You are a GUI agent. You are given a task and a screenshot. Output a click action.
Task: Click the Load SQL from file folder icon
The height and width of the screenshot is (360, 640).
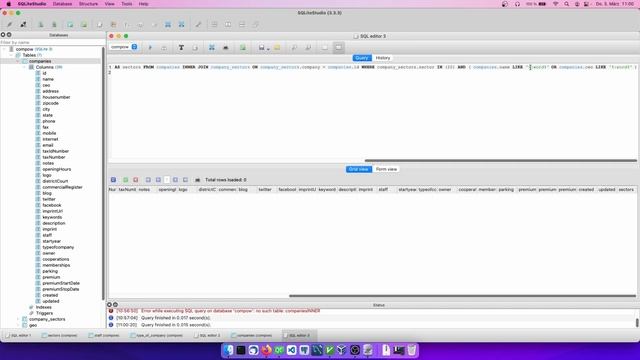coord(277,48)
